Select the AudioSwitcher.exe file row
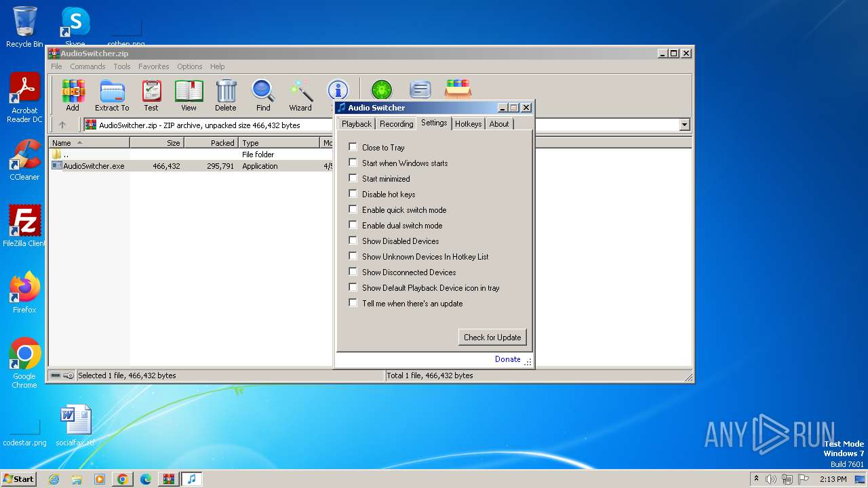This screenshot has height=488, width=868. tap(191, 166)
